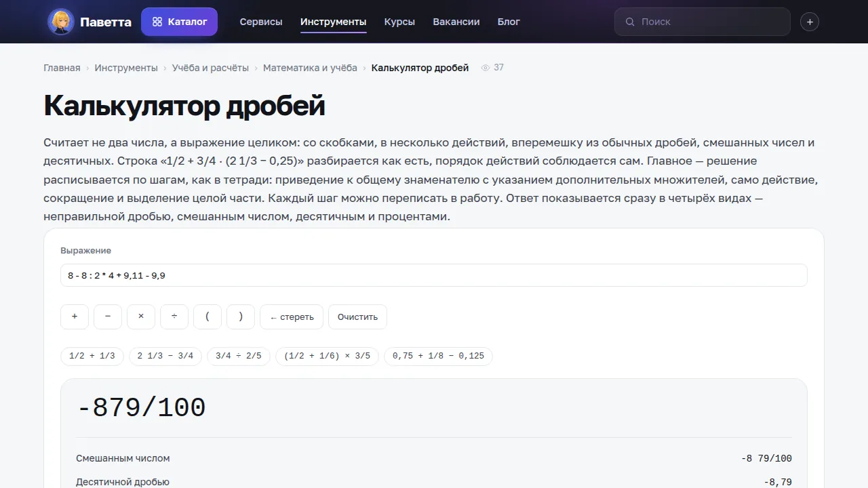
Task: Click the mixed number value -8 79/100
Action: [766, 458]
